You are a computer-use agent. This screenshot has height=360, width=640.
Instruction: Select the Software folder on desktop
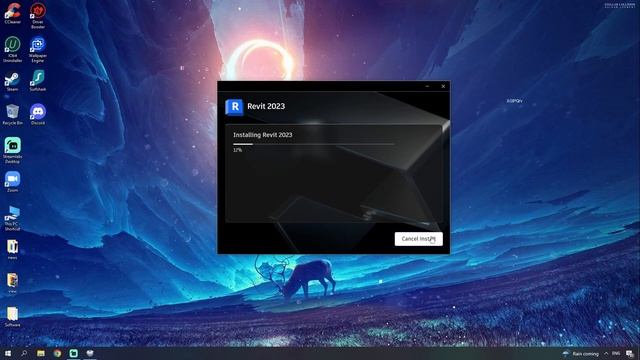[x=13, y=317]
